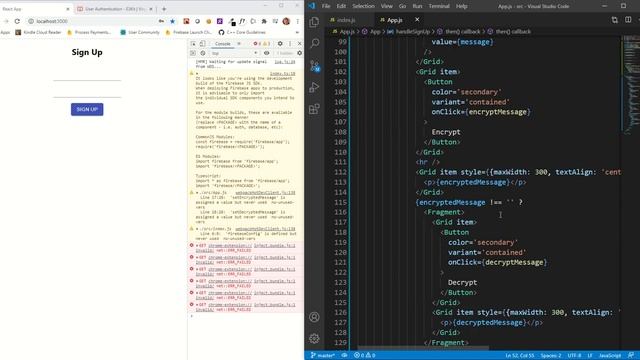Focus the second Sign Up input field
640x360 pixels.
[87, 93]
